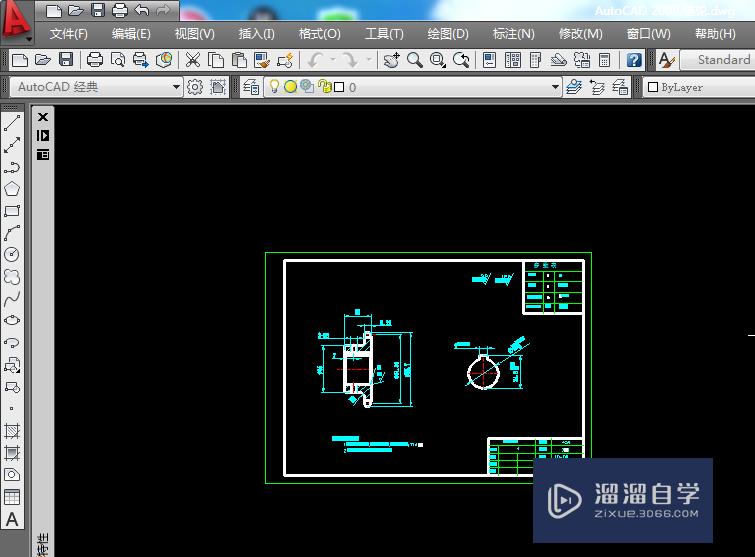
Task: Toggle layer 0 viewport freeze icon
Action: [x=307, y=87]
